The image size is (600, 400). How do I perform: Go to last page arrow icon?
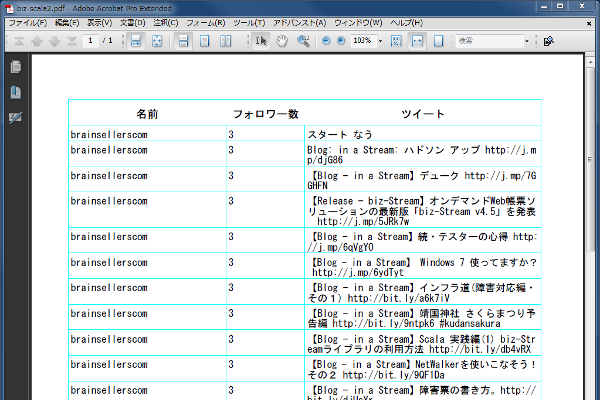72,41
